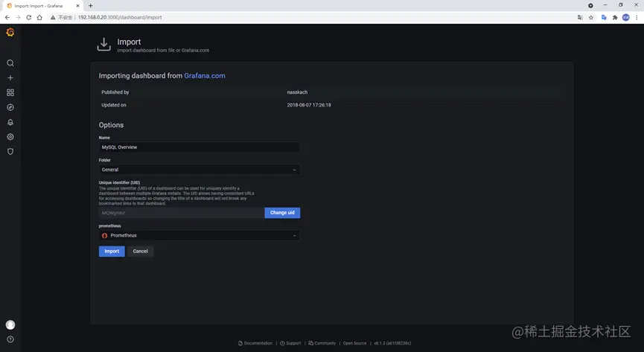Click the 'Unique identifier (UID)' label
The width and height of the screenshot is (644, 352).
[x=120, y=182]
